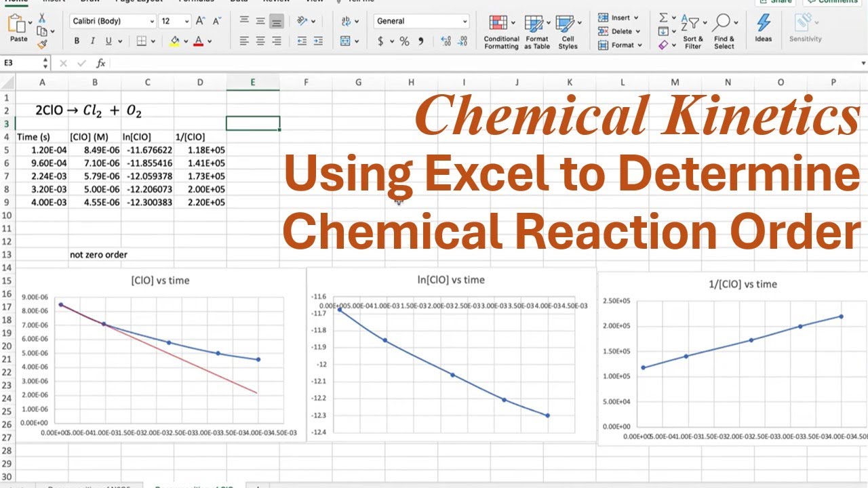The image size is (868, 488).
Task: Align text to top of cell
Action: click(244, 21)
